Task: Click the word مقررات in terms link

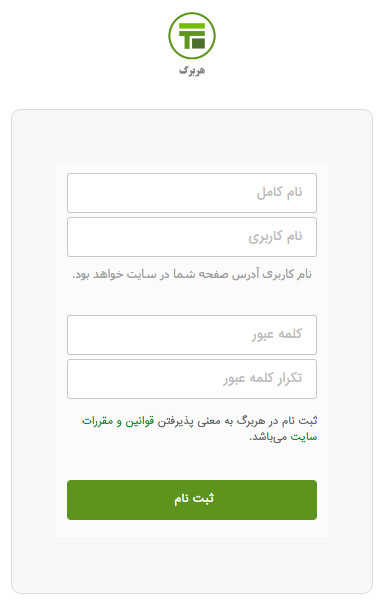Action: click(x=98, y=421)
